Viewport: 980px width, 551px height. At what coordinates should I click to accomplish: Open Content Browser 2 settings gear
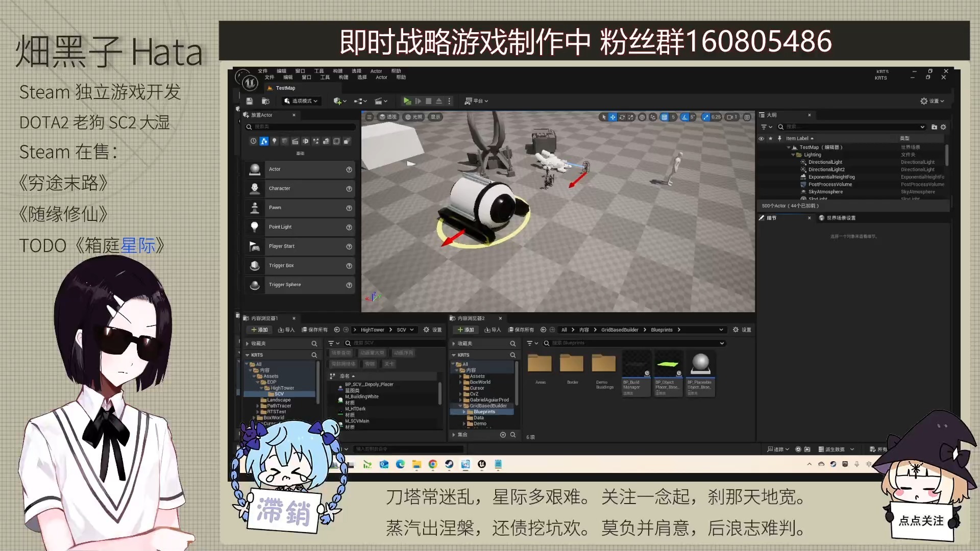click(742, 330)
